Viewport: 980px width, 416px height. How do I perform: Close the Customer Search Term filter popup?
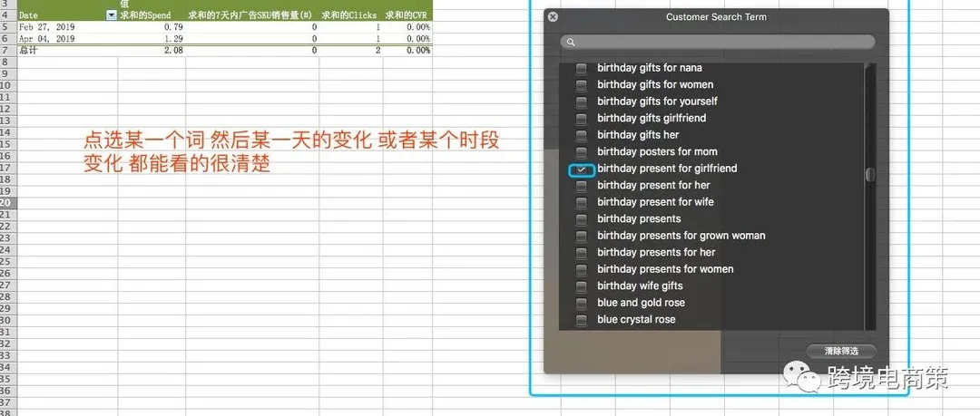[553, 17]
